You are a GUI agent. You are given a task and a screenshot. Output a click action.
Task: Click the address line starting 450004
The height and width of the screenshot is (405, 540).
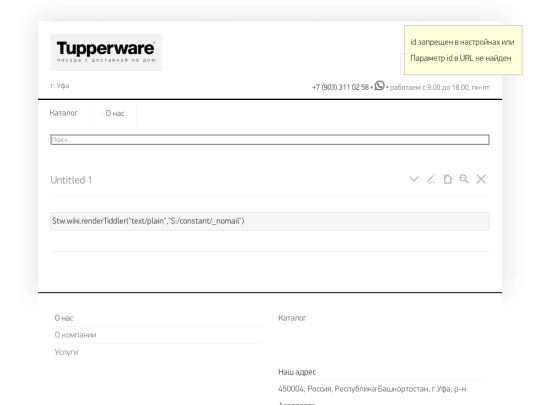pos(372,389)
